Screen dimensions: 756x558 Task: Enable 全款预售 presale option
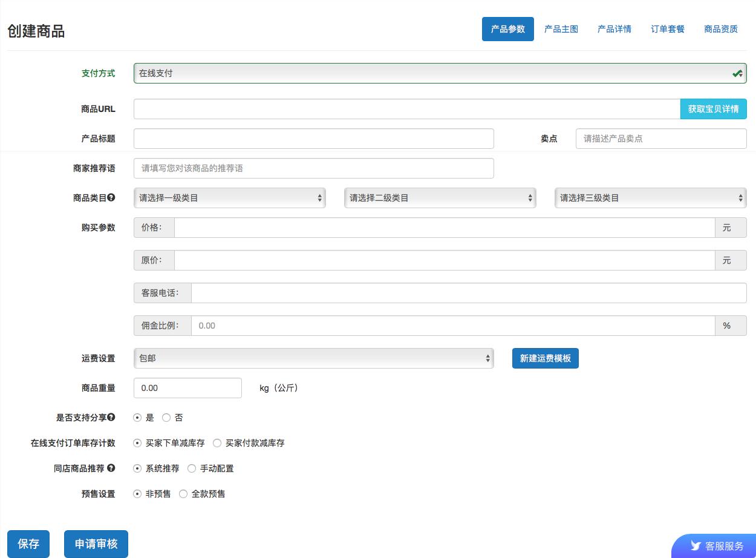click(x=183, y=494)
